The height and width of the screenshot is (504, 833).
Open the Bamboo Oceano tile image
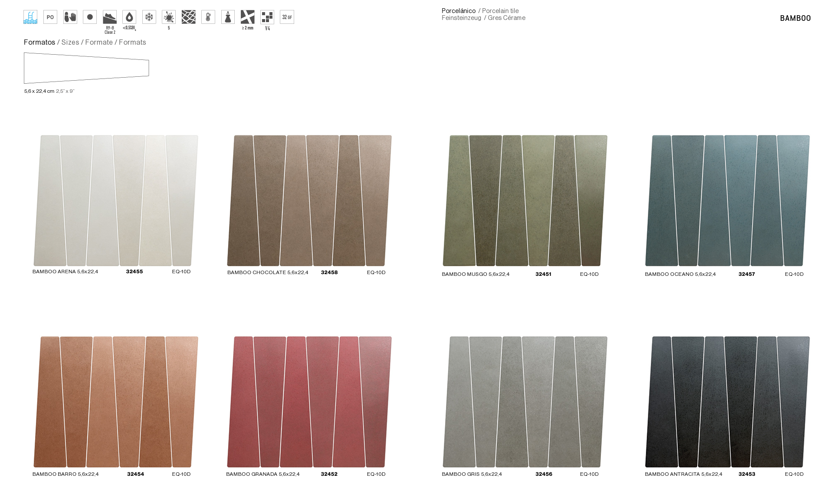click(x=727, y=200)
